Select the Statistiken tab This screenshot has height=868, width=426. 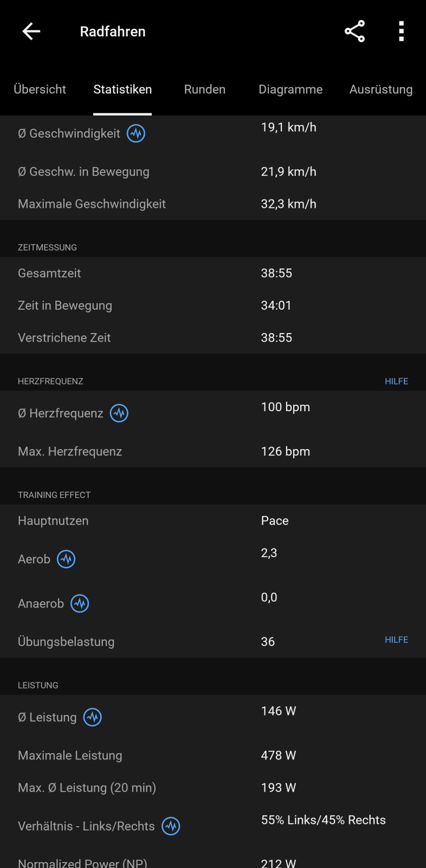click(122, 90)
